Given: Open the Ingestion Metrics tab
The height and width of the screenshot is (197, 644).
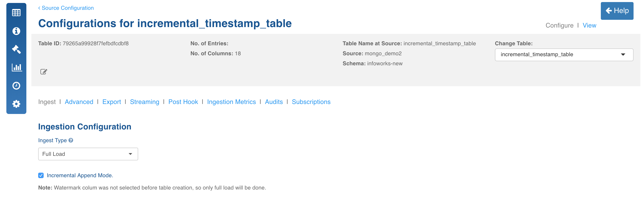Looking at the screenshot, I should (x=231, y=102).
